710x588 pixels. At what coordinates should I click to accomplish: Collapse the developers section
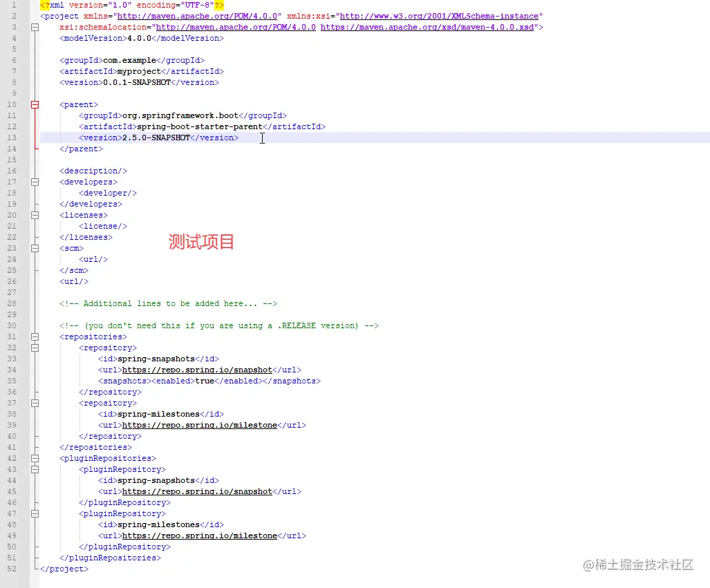[35, 182]
